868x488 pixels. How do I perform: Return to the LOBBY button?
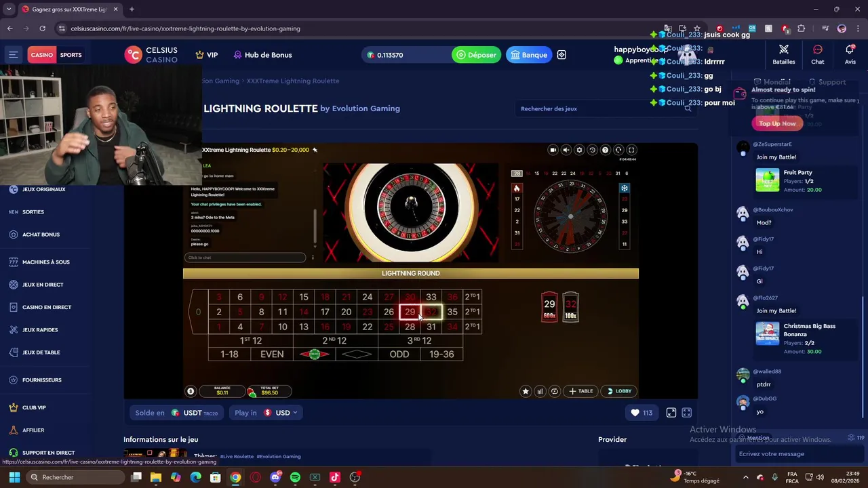[x=619, y=391]
